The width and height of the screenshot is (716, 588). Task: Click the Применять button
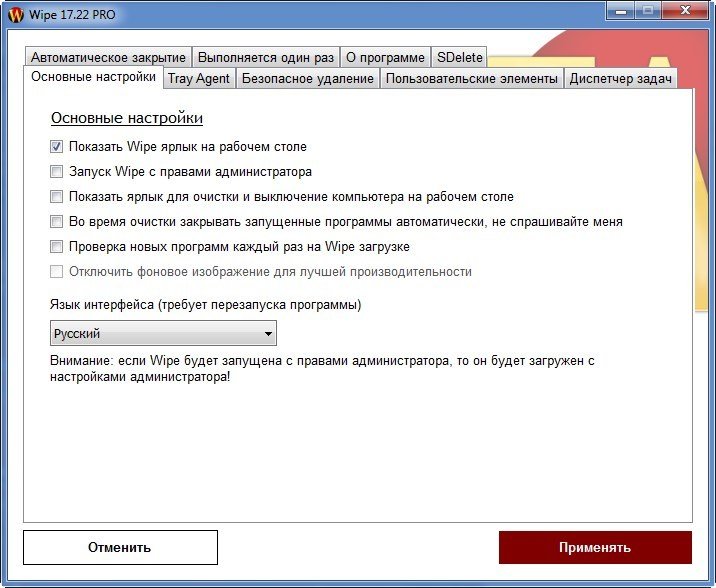click(595, 547)
